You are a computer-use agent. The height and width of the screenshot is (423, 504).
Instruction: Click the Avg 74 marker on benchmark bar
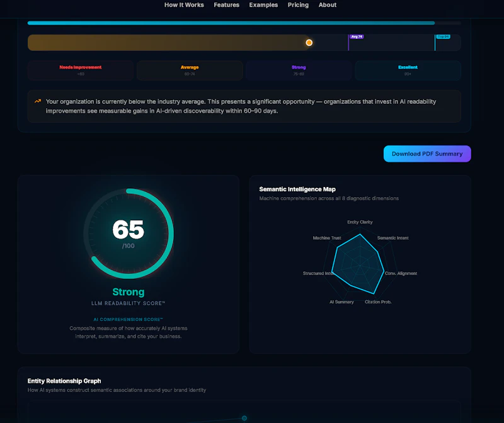357,37
